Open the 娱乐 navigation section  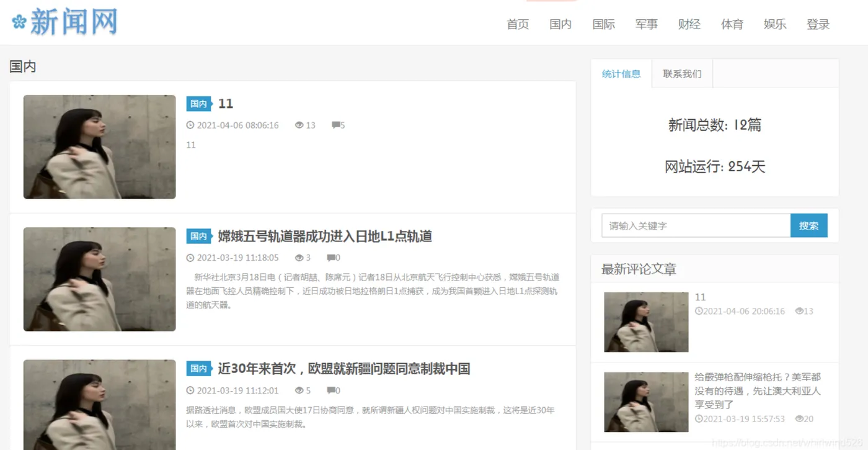(x=775, y=24)
